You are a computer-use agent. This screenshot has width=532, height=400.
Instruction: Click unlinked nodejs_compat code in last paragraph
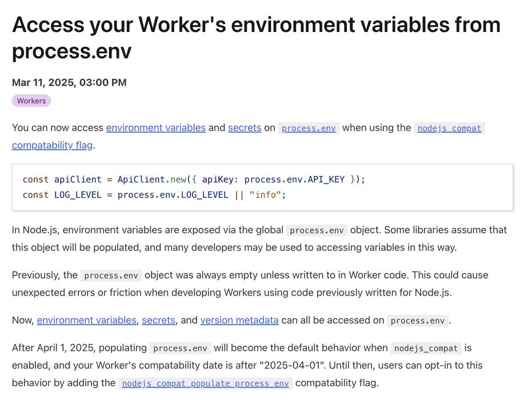[427, 348]
